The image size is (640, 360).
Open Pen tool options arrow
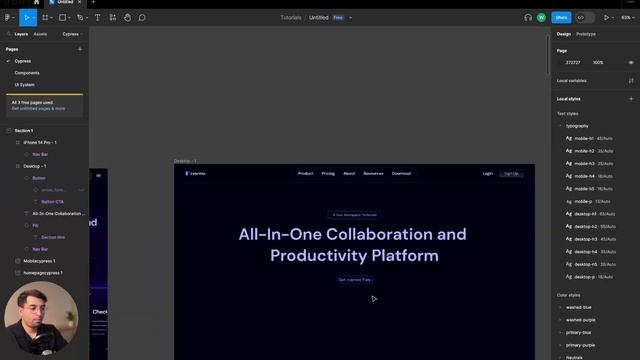tap(87, 18)
